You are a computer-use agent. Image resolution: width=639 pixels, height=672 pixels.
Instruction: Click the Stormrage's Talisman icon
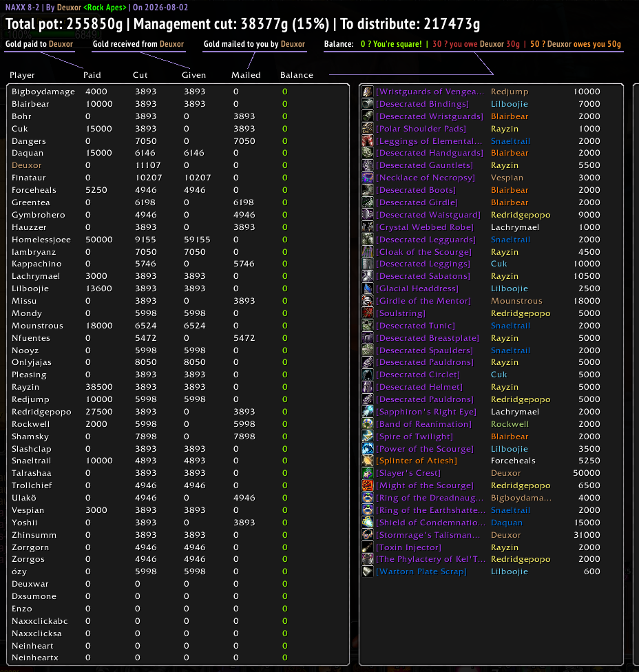pos(368,535)
